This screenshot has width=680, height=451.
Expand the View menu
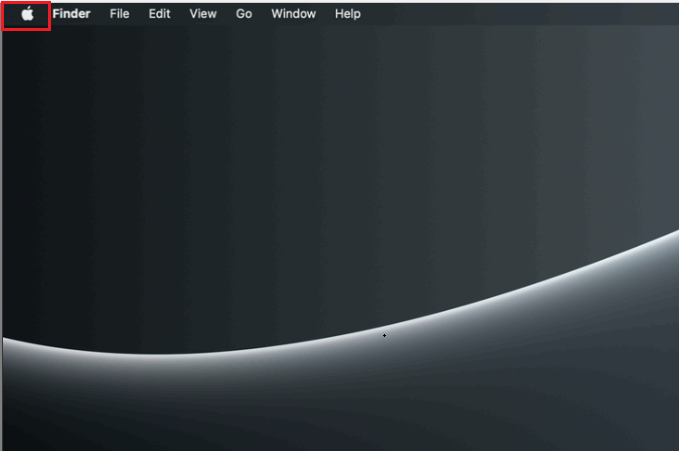point(202,14)
